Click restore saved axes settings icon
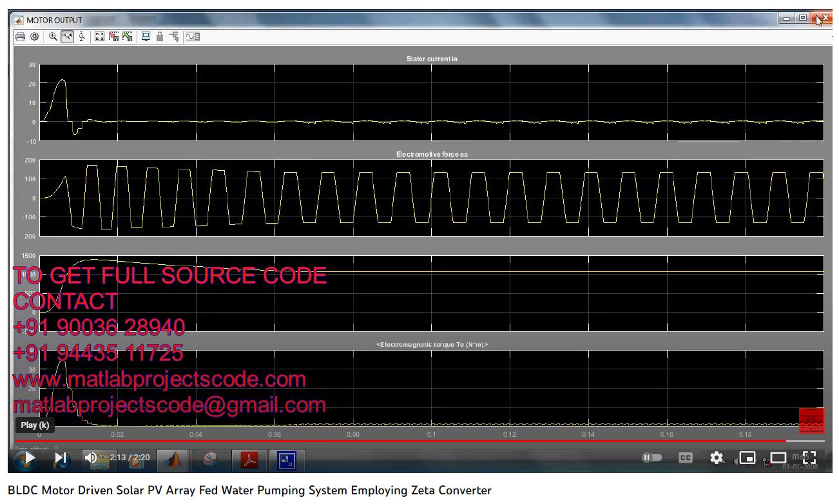Image resolution: width=839 pixels, height=504 pixels. click(127, 37)
